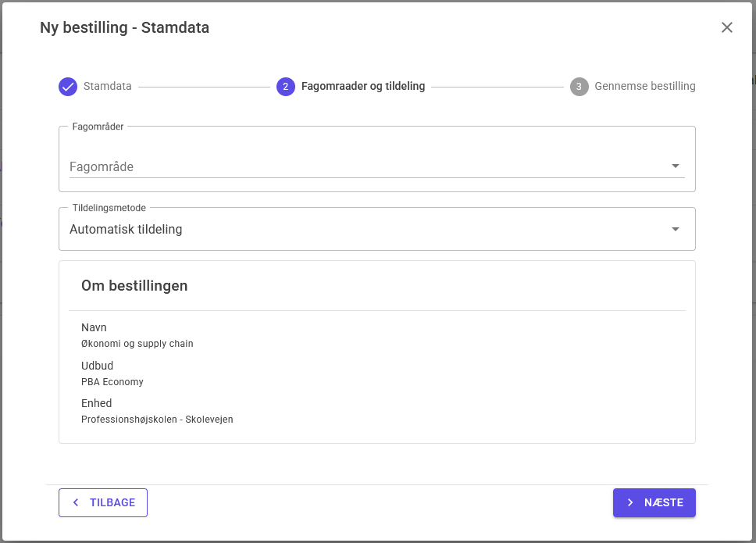The width and height of the screenshot is (756, 543).
Task: Click the step 3 number circle
Action: coord(579,87)
